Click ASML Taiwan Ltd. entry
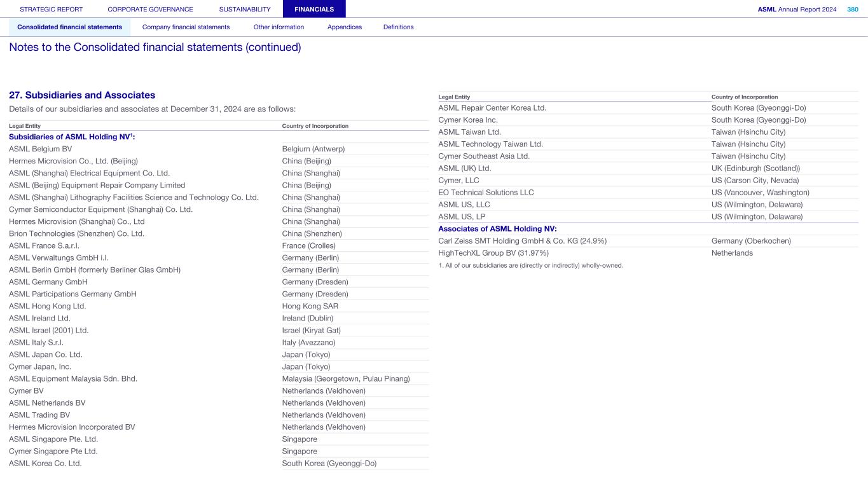 pyautogui.click(x=470, y=132)
